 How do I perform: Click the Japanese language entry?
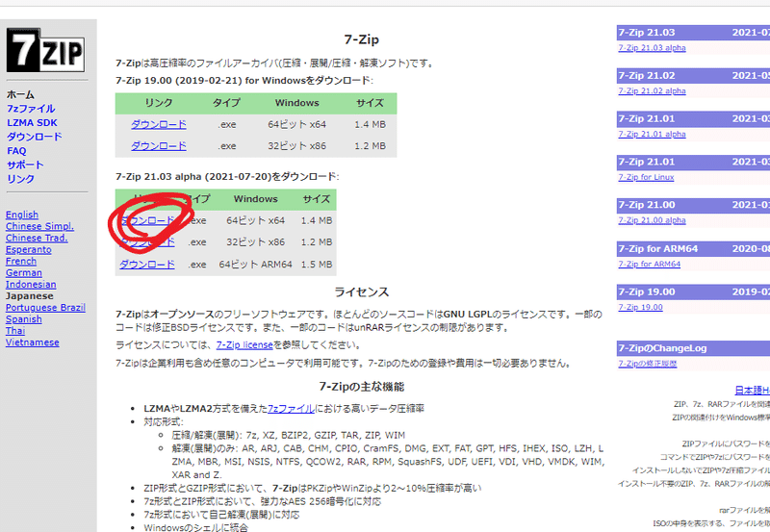pos(30,296)
